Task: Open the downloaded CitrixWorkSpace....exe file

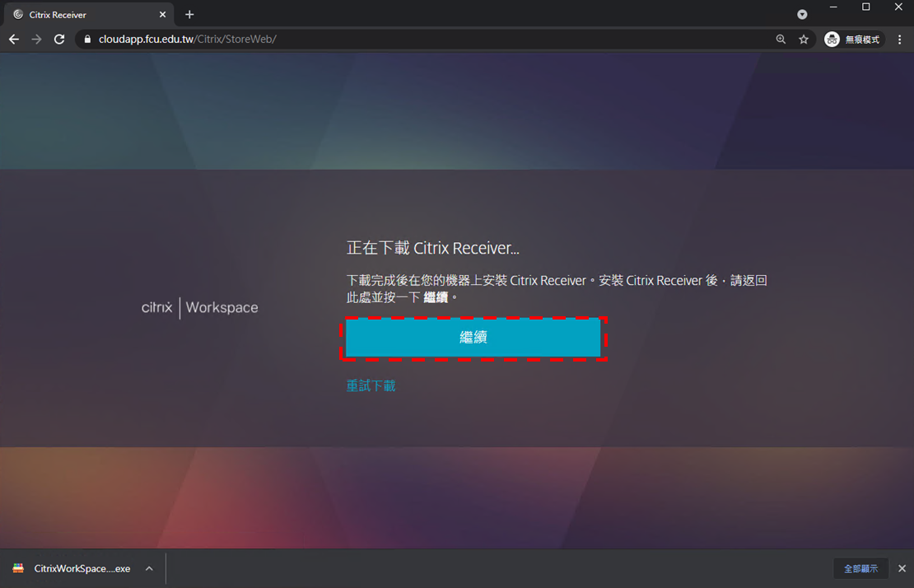Action: point(82,568)
